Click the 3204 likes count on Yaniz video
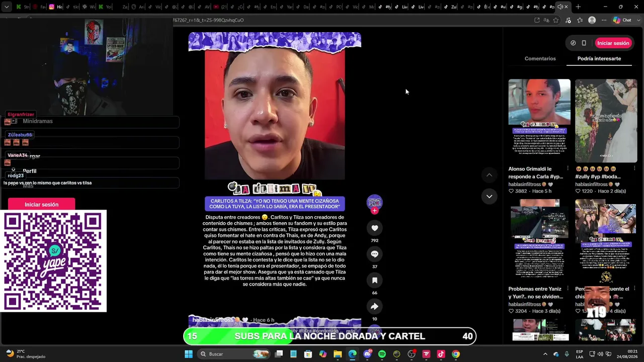644x362 pixels. tap(518, 311)
